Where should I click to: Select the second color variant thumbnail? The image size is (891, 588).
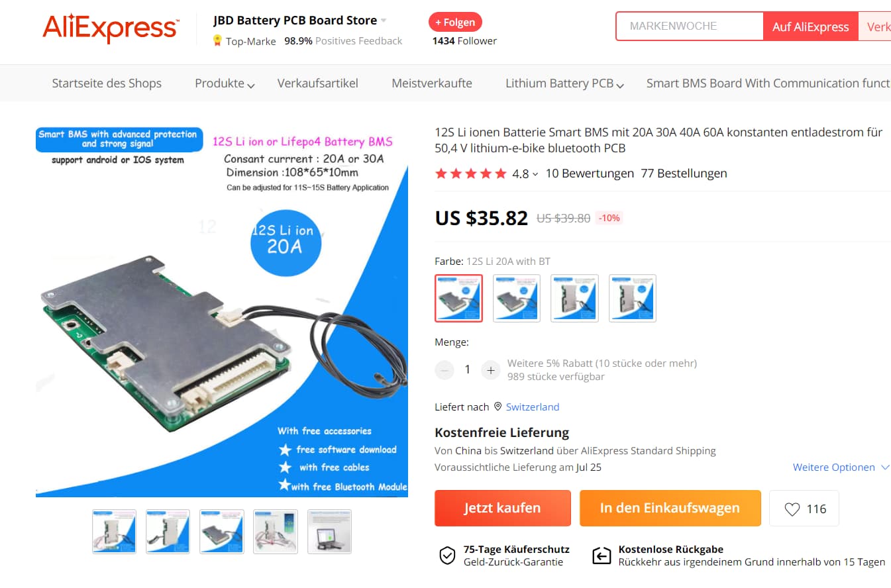[517, 298]
